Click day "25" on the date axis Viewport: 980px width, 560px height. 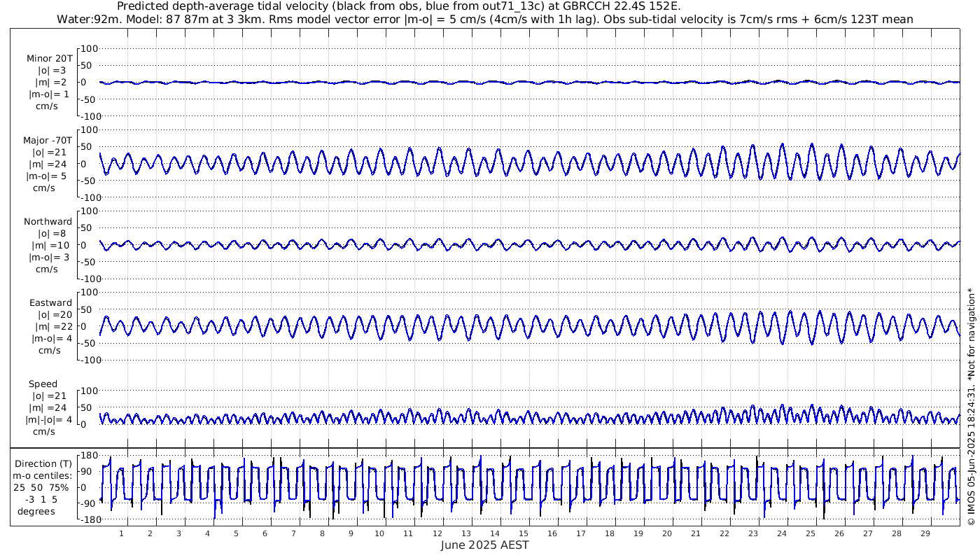point(810,533)
